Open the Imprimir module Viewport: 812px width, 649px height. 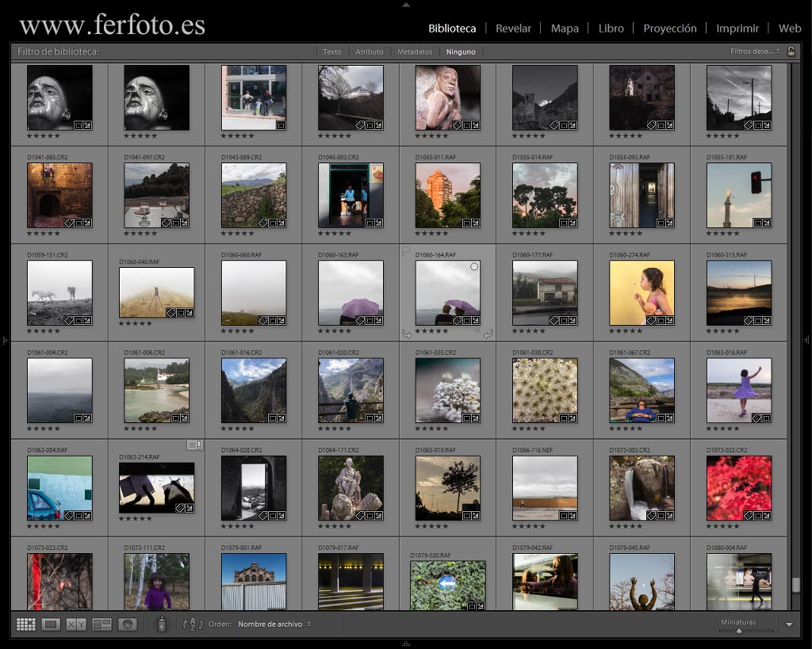[x=737, y=29]
